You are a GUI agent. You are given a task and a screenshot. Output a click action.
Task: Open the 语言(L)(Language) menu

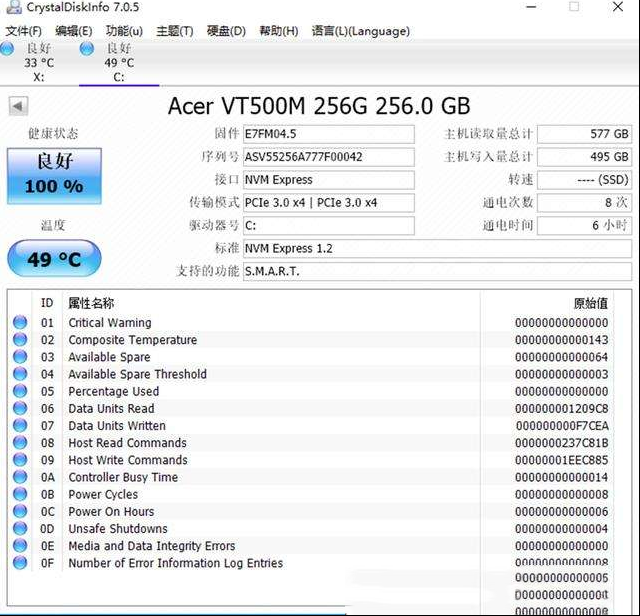[x=361, y=31]
